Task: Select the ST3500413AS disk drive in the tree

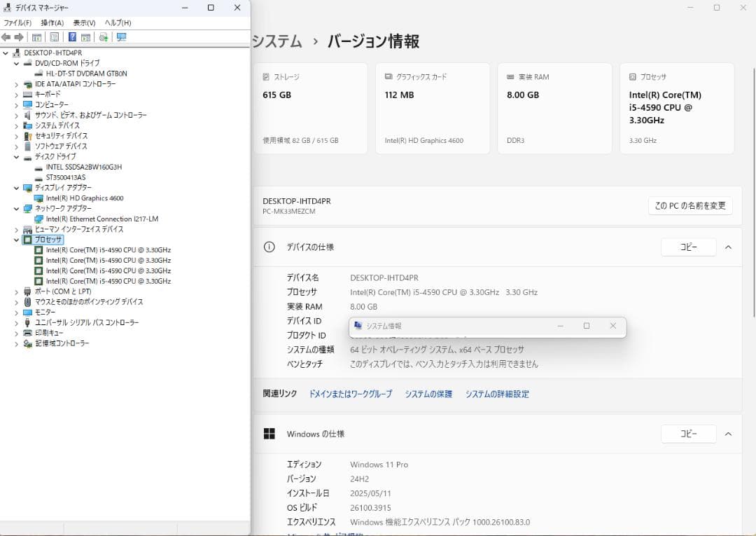Action: [64, 177]
